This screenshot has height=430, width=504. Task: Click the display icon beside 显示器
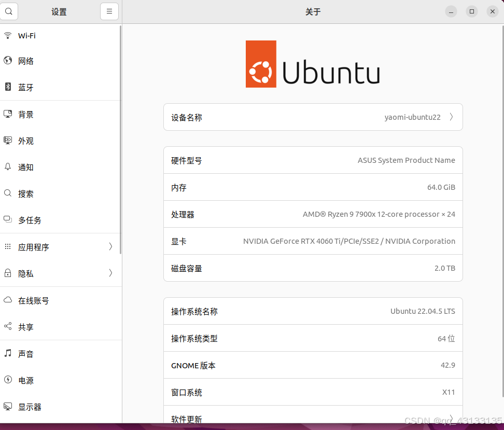[x=8, y=407]
